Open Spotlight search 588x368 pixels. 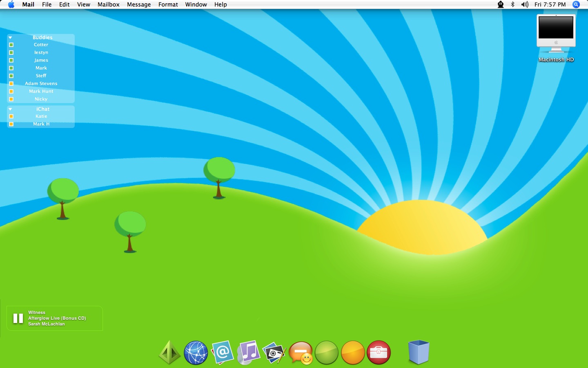coord(576,4)
